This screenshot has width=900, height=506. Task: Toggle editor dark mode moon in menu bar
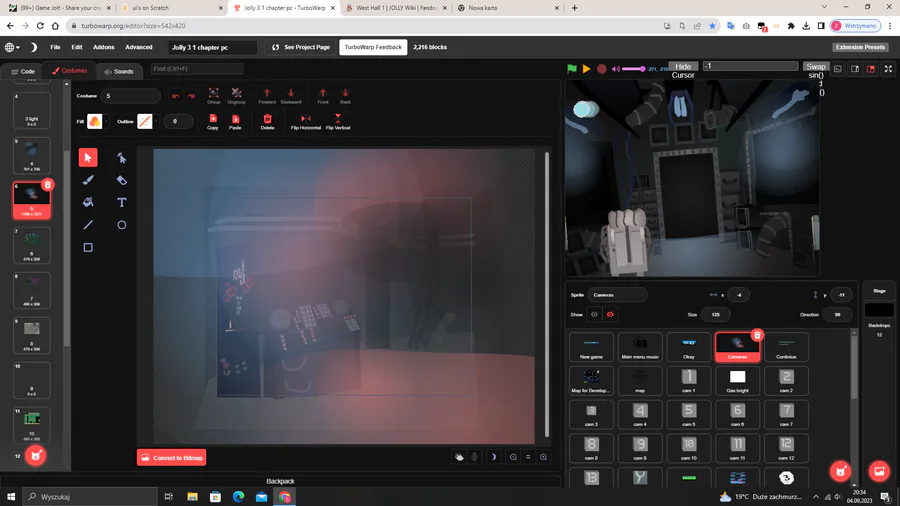tap(34, 47)
